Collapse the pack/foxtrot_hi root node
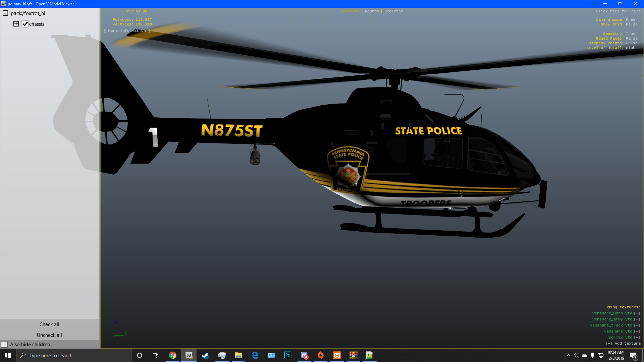Image resolution: width=644 pixels, height=362 pixels. click(5, 13)
